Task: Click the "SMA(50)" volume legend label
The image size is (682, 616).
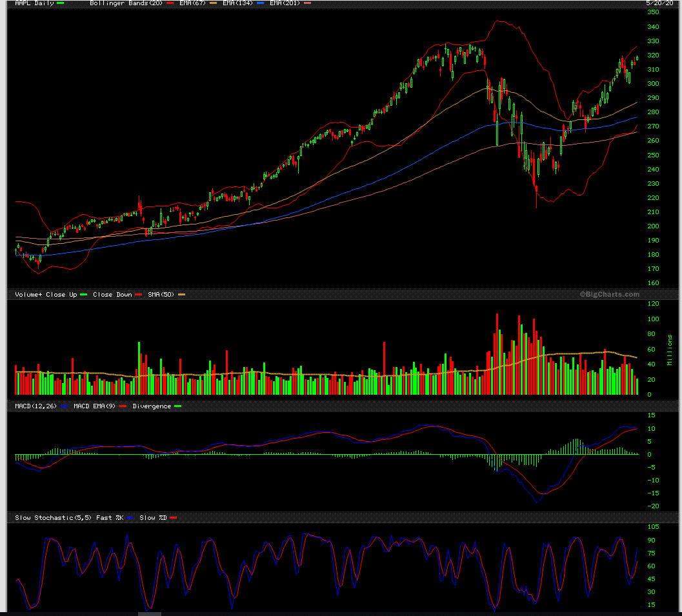Action: coord(161,295)
